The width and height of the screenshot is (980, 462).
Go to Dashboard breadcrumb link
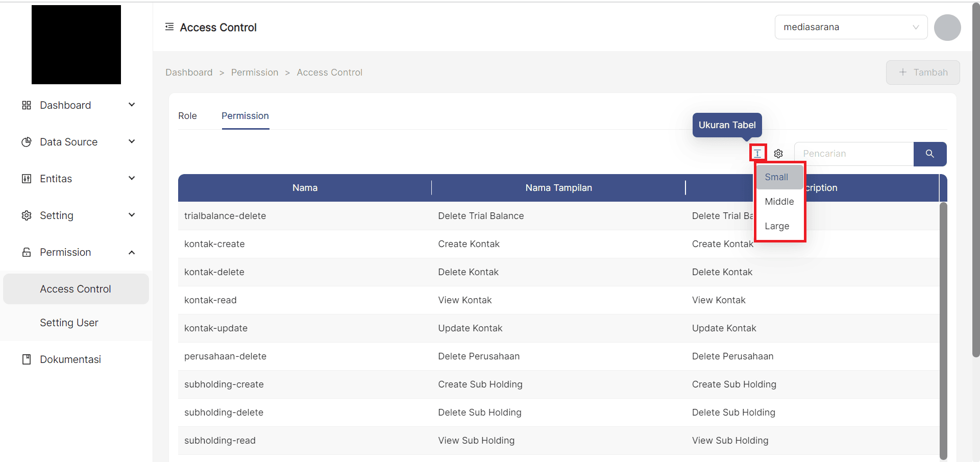189,72
